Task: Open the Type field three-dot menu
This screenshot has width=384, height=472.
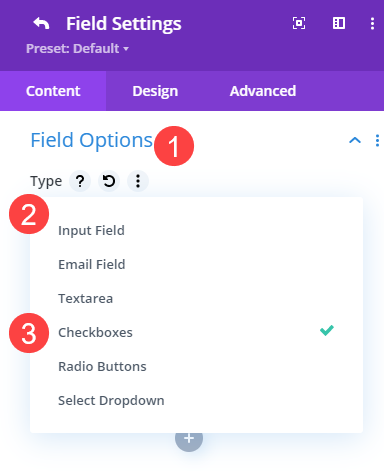Action: tap(138, 181)
